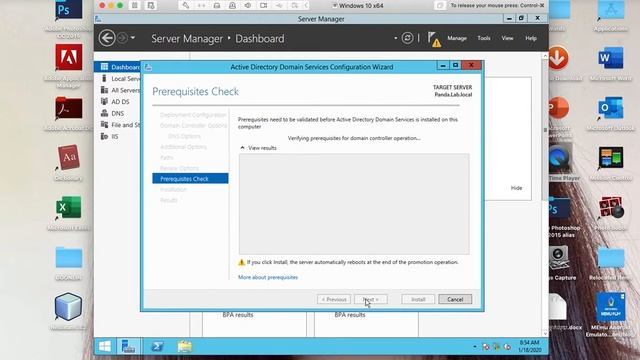Open PowerShell from the Windows taskbar
640x360 pixels.
(157, 346)
